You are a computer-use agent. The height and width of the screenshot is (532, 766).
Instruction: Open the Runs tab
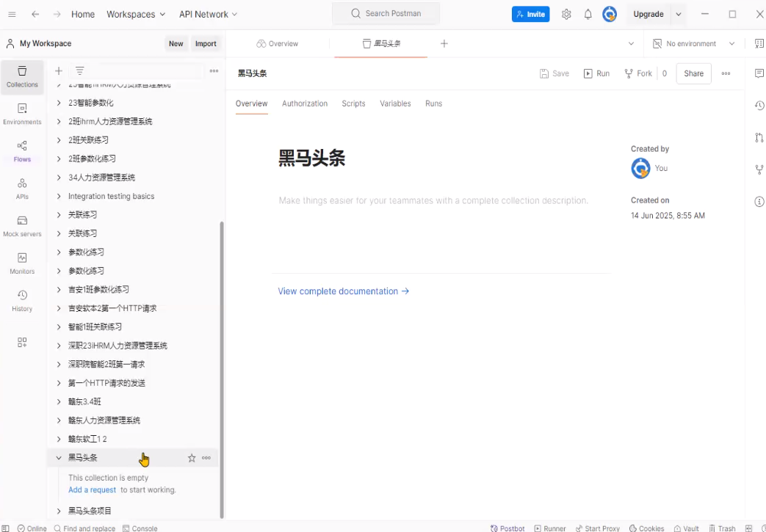pyautogui.click(x=434, y=103)
